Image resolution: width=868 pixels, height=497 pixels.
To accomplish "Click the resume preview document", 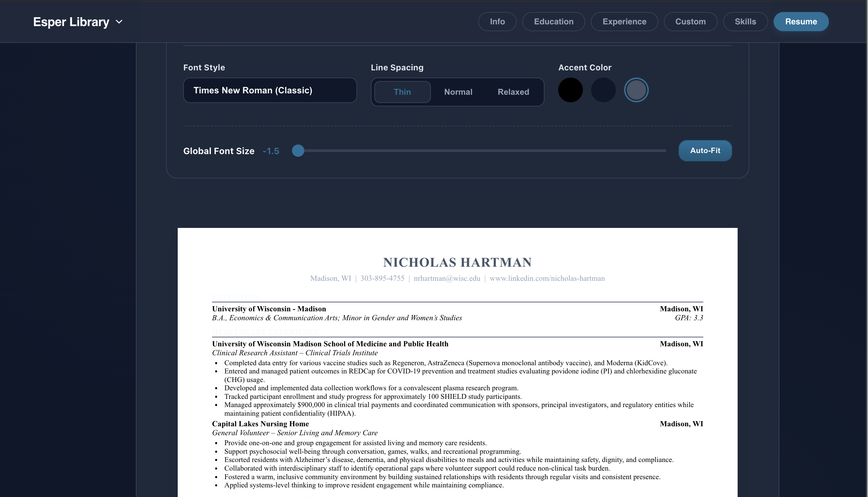I will click(x=456, y=378).
